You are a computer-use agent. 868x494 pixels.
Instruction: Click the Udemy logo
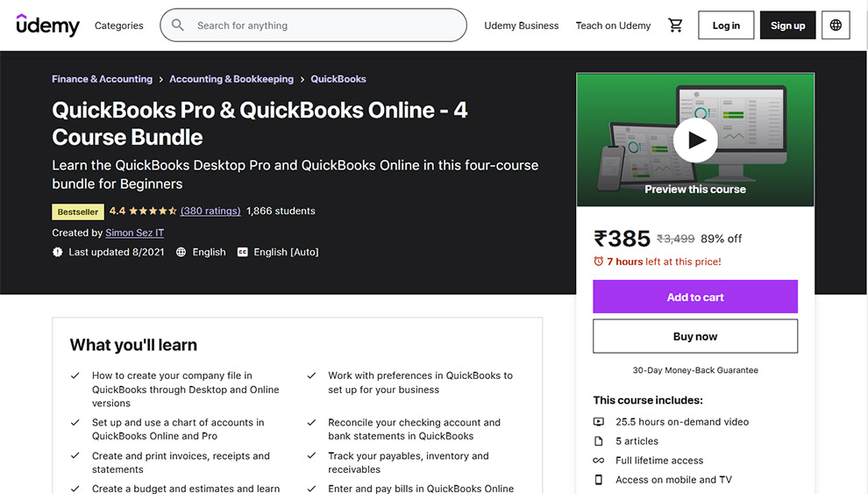tap(47, 25)
